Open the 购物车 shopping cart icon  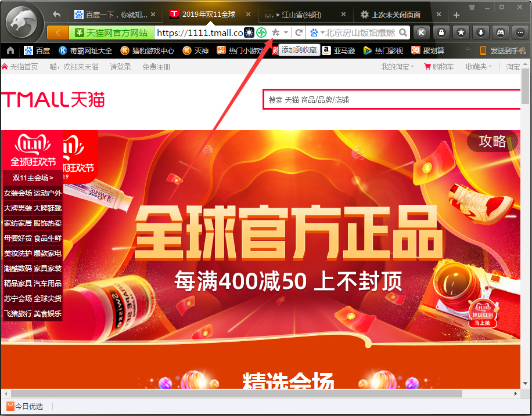pos(427,67)
